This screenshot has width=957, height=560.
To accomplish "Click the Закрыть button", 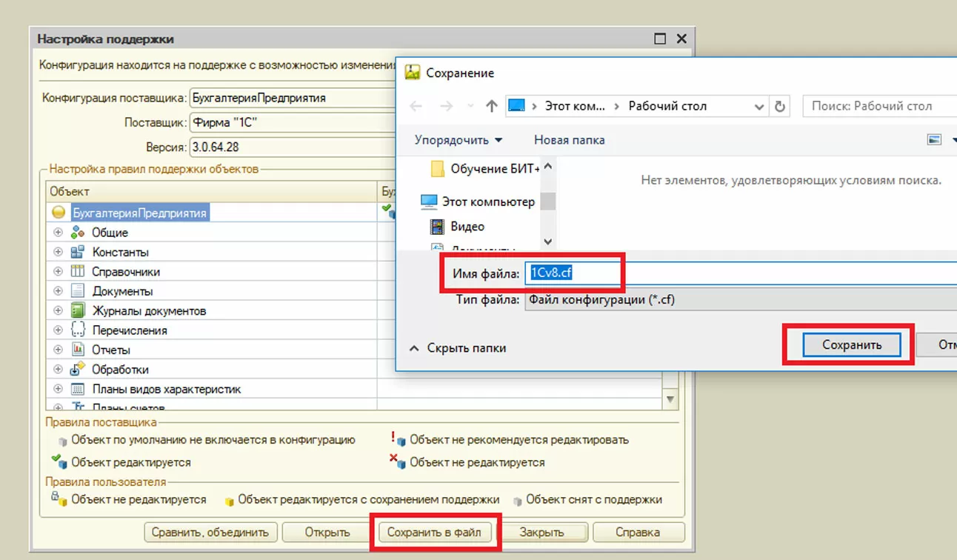I will [542, 532].
